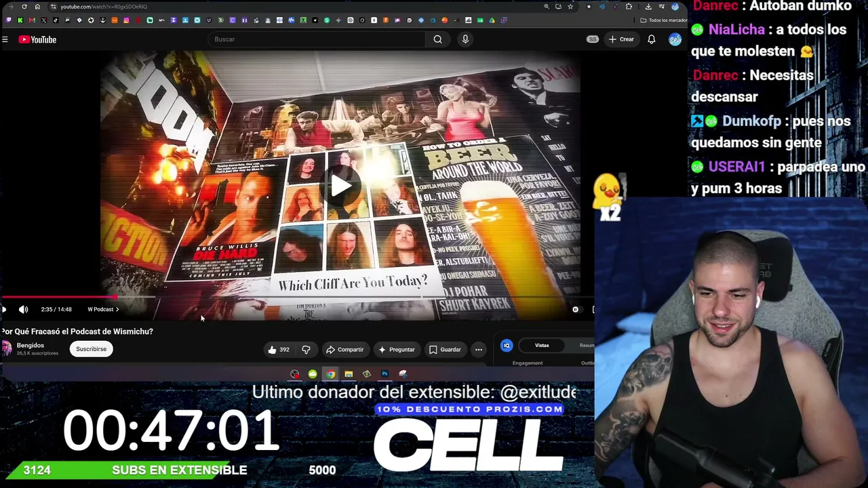The width and height of the screenshot is (868, 488).
Task: Play the video with the center play button
Action: click(340, 186)
